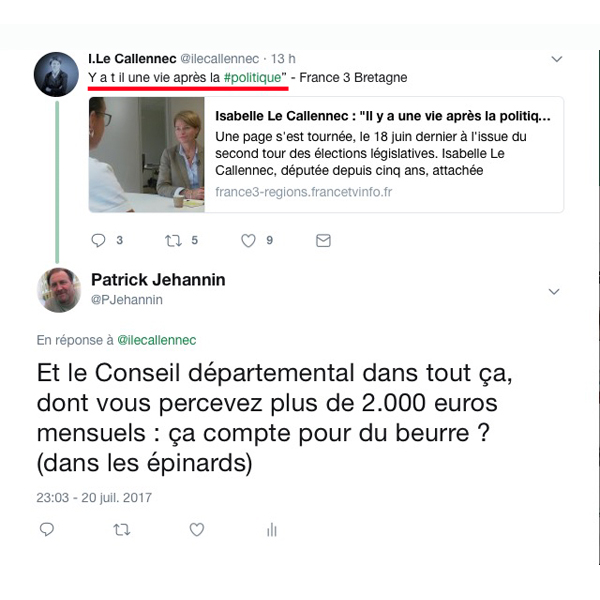Open the @PJehannin handle
The width and height of the screenshot is (600, 600).
[127, 300]
